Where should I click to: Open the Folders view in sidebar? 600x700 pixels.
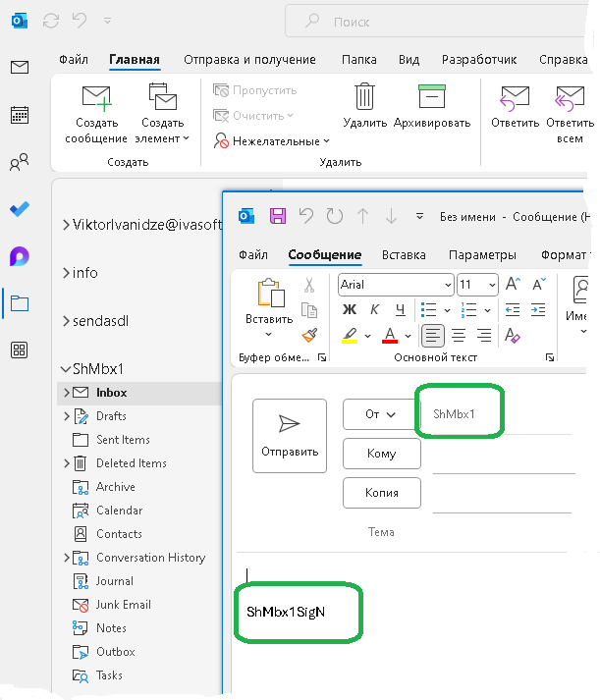(20, 303)
